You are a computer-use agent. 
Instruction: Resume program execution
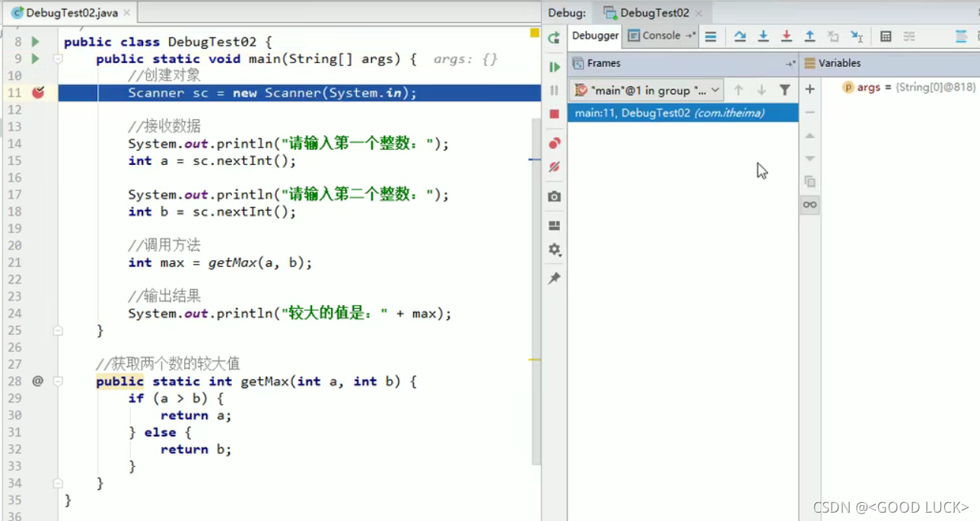554,67
